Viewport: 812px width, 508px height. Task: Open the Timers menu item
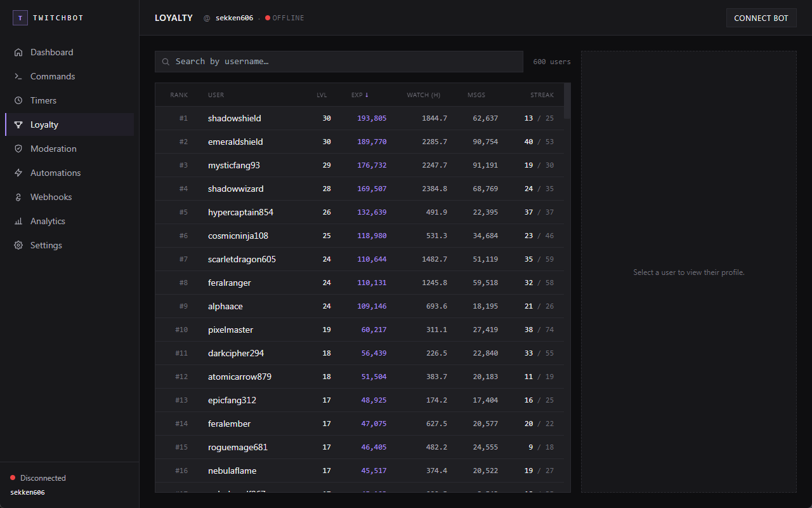coord(70,100)
